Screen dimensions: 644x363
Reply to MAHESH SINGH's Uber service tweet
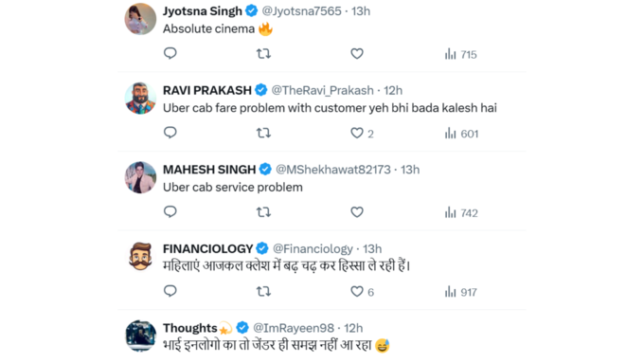coord(170,212)
